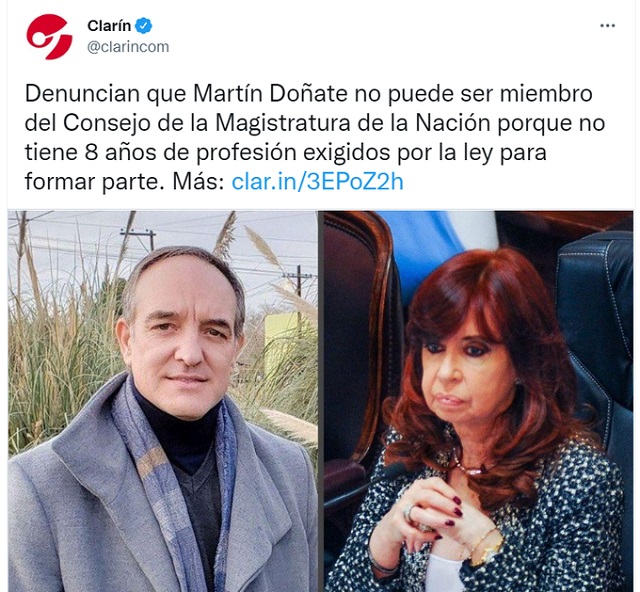Follow the clar.in/3EPoZ2h article link
The image size is (640, 592).
[317, 182]
